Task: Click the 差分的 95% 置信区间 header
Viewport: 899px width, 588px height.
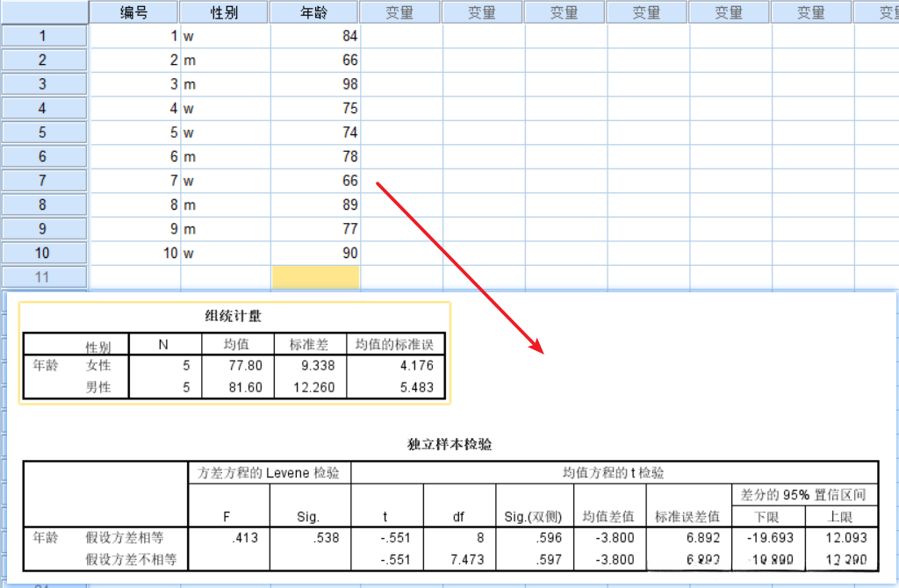Action: tap(803, 495)
